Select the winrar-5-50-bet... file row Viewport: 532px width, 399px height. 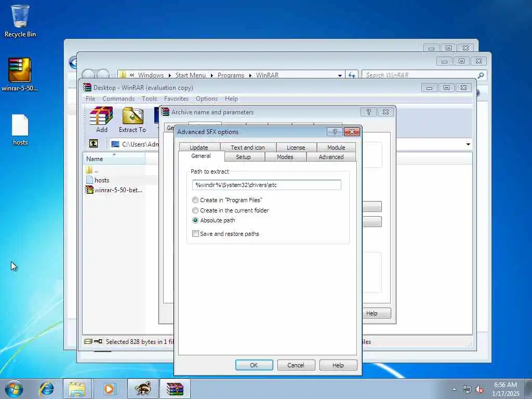tap(114, 190)
